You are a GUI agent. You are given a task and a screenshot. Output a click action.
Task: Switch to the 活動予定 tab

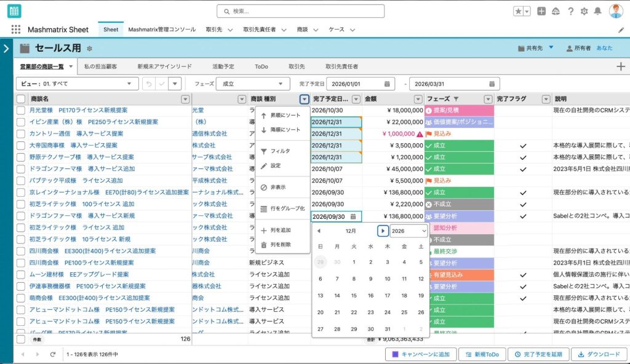click(x=223, y=66)
